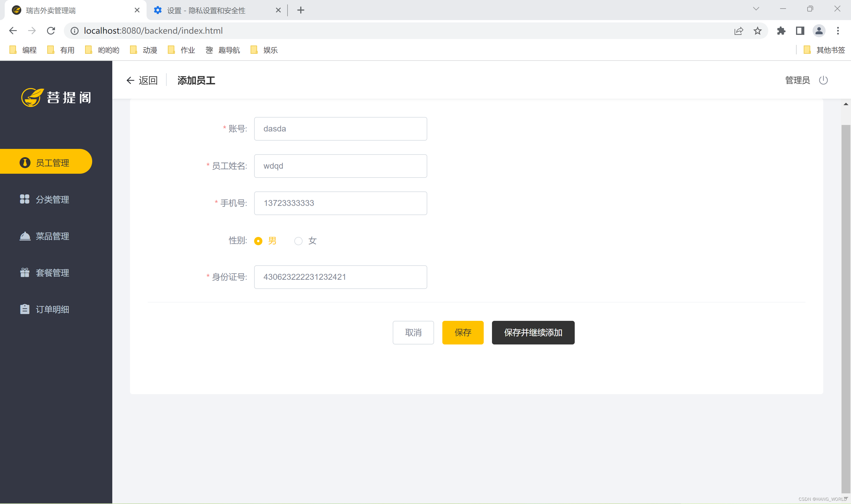Click the 保存并继续添加 button
Viewport: 851px width, 504px height.
(533, 332)
